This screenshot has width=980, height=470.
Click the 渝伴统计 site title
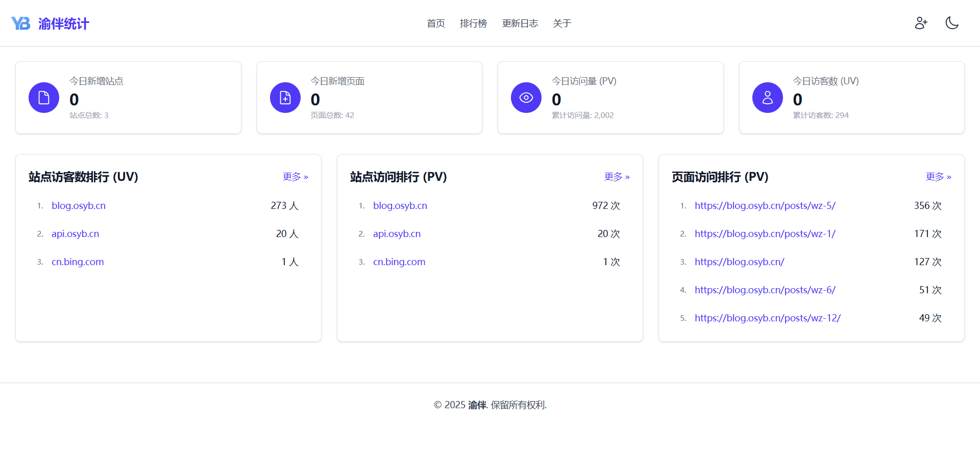click(x=64, y=24)
